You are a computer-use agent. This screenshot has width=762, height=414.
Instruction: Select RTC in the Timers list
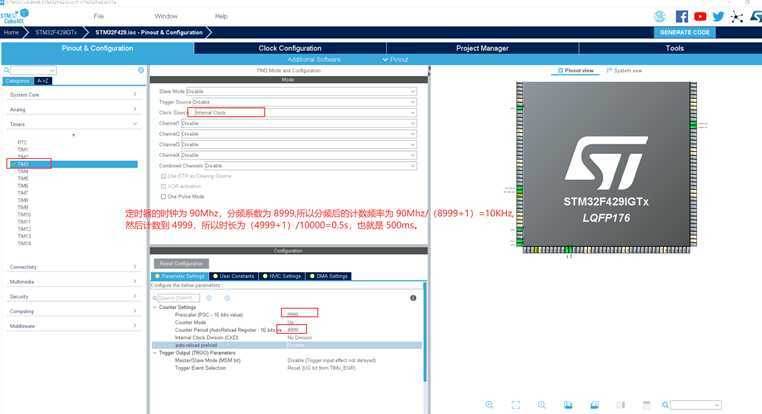click(22, 142)
